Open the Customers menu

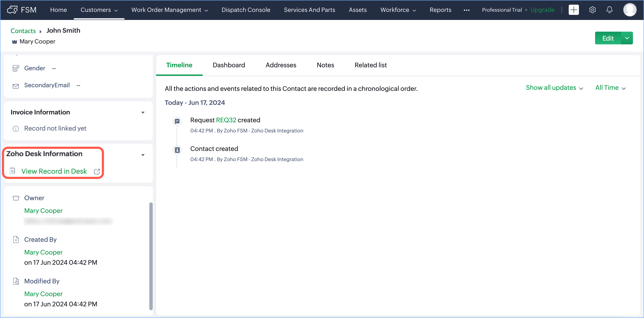pyautogui.click(x=99, y=10)
